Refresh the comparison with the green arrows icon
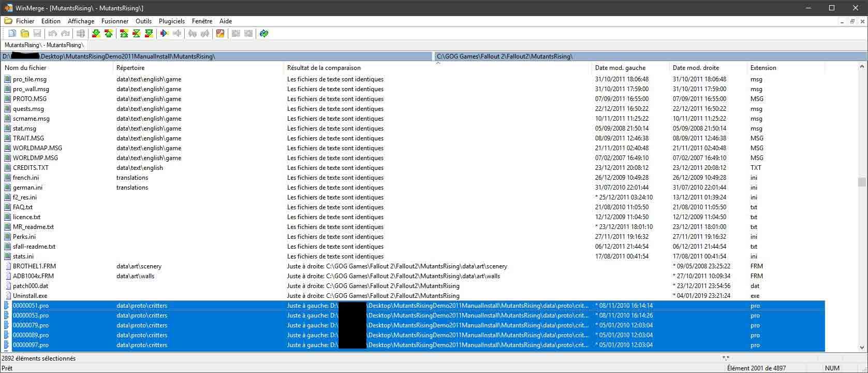This screenshot has height=373, width=868. pyautogui.click(x=264, y=34)
